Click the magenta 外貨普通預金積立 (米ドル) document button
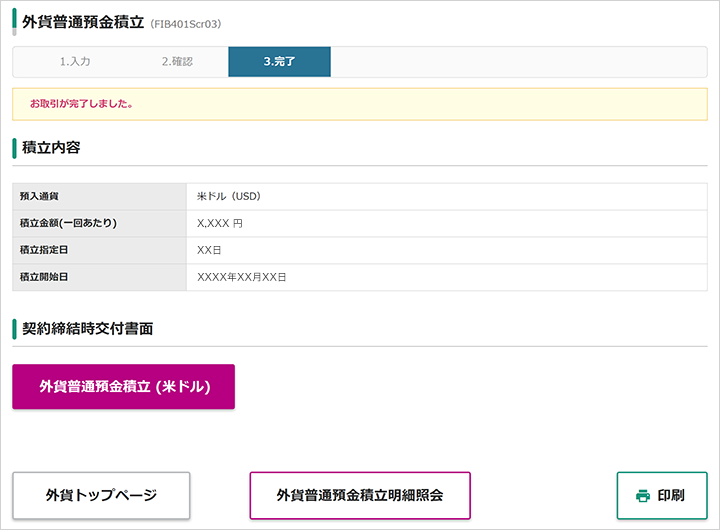The width and height of the screenshot is (720, 530). click(x=124, y=387)
